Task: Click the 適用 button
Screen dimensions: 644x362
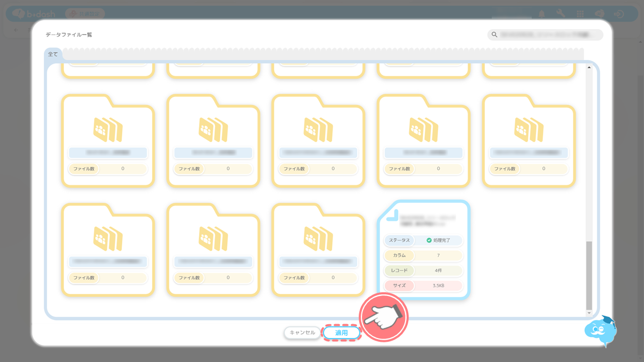Action: [x=341, y=333]
